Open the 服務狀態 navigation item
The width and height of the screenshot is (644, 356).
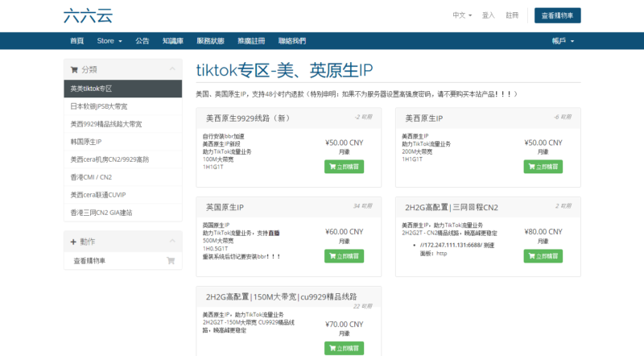pos(210,40)
